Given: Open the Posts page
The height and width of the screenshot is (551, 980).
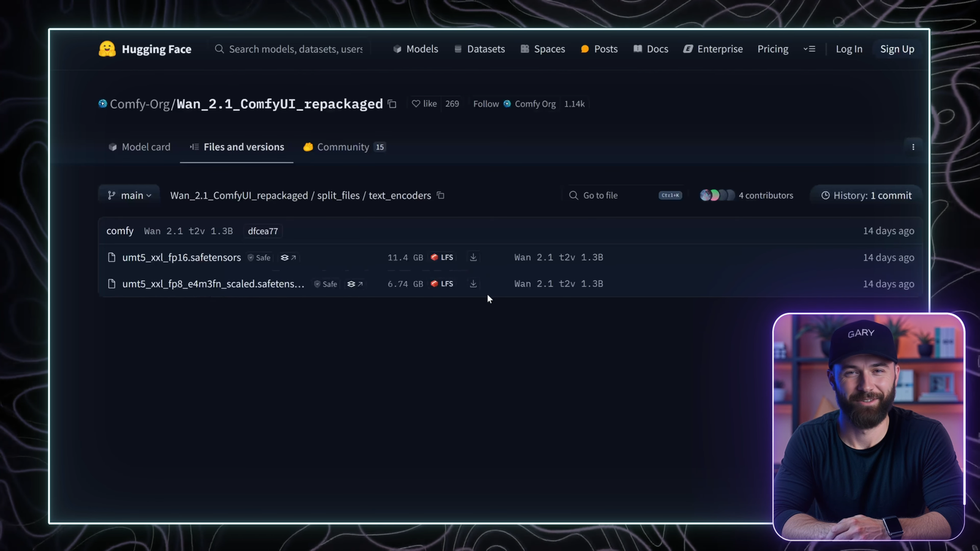Looking at the screenshot, I should 599,49.
